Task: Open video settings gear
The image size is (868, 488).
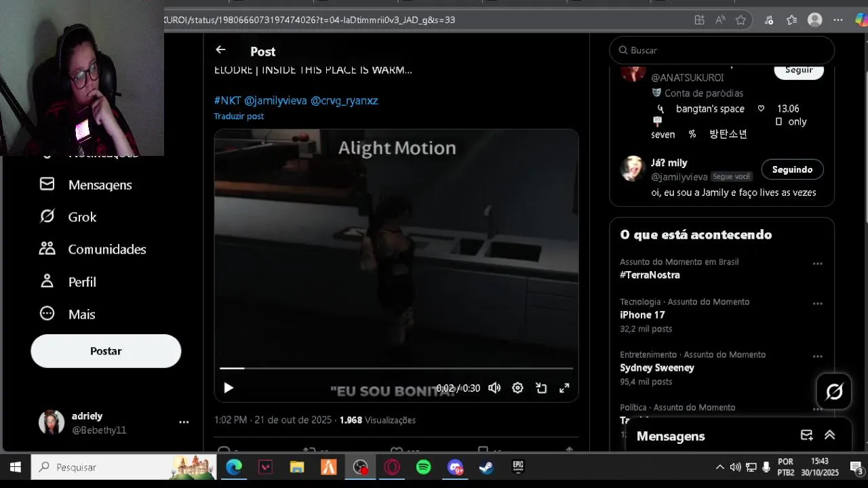Action: (x=517, y=388)
